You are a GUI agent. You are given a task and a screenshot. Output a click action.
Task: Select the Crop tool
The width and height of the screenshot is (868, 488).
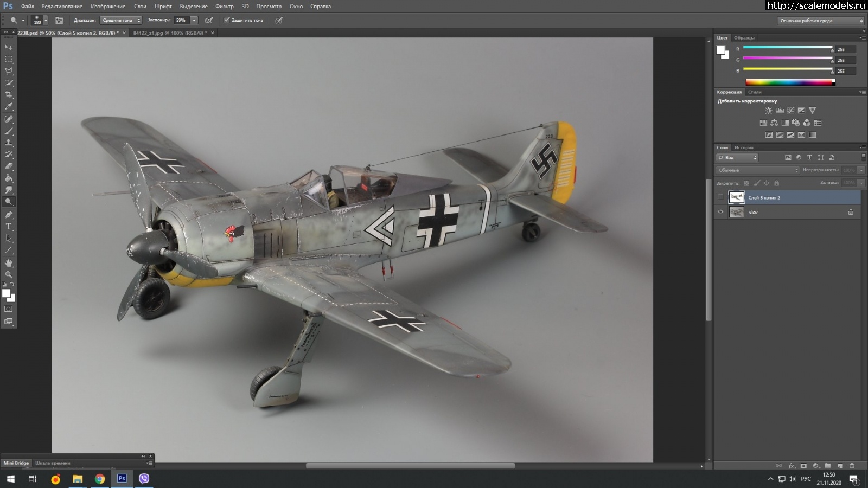(9, 95)
